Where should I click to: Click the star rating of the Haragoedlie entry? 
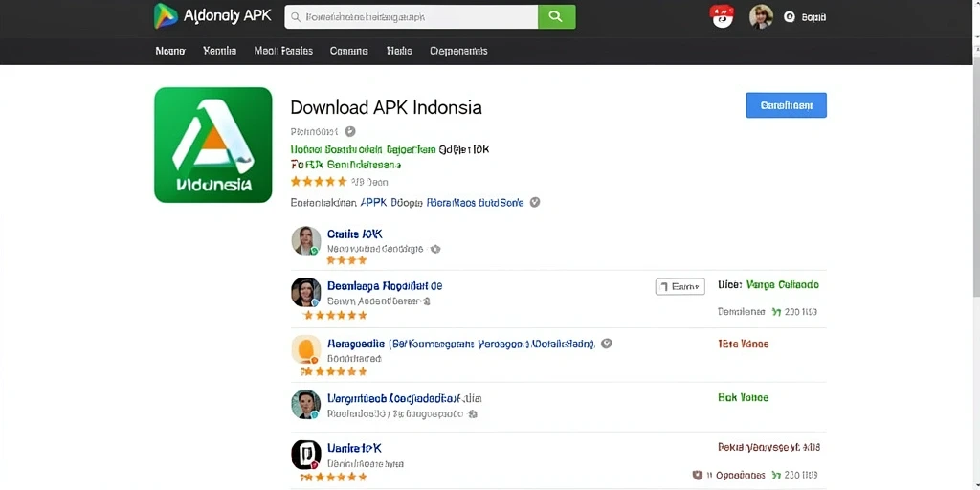334,371
